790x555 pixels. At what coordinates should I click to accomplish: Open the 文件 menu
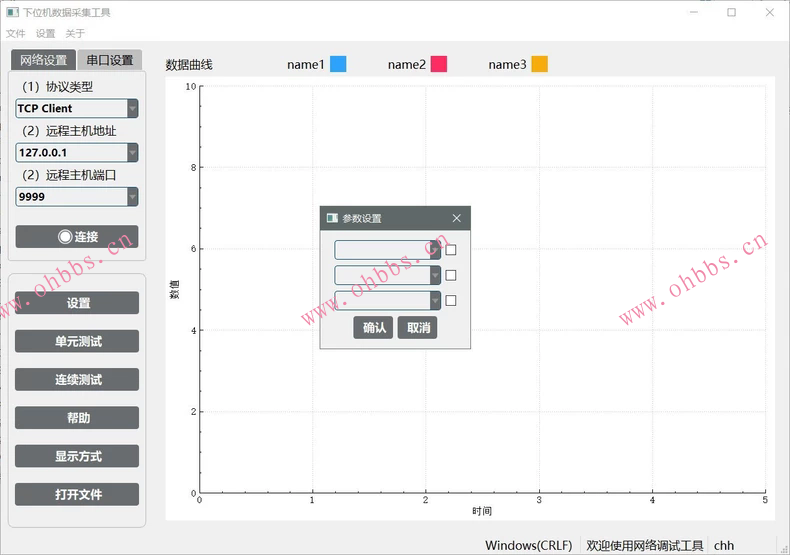click(16, 33)
